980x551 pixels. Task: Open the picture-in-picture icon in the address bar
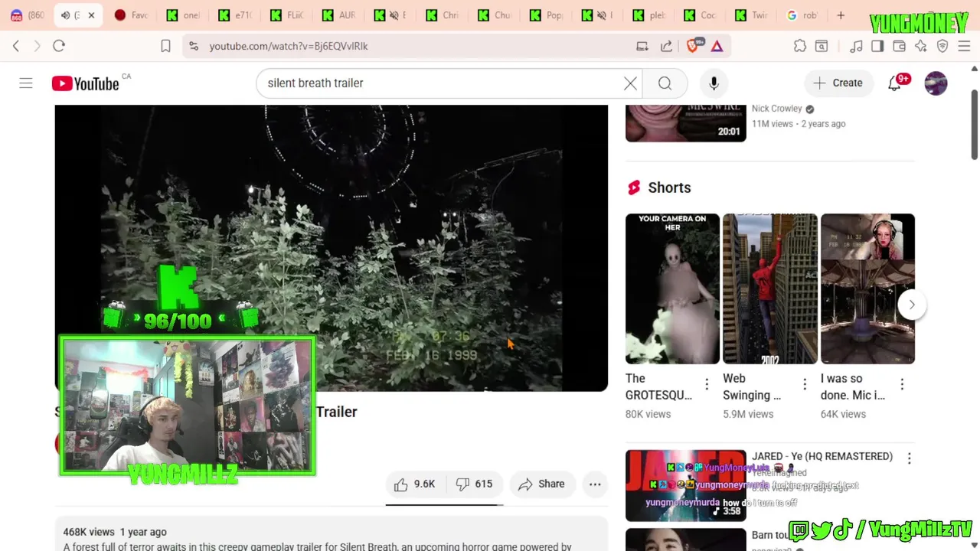pos(642,46)
